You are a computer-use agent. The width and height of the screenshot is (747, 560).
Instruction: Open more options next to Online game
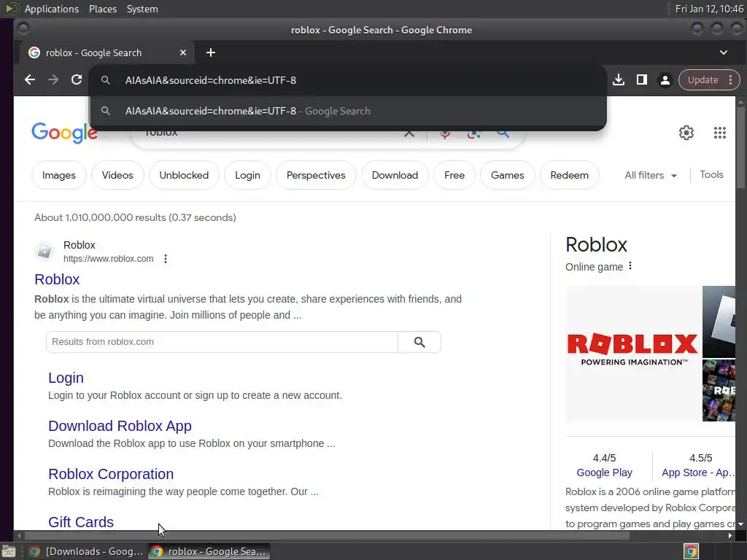[x=630, y=265]
